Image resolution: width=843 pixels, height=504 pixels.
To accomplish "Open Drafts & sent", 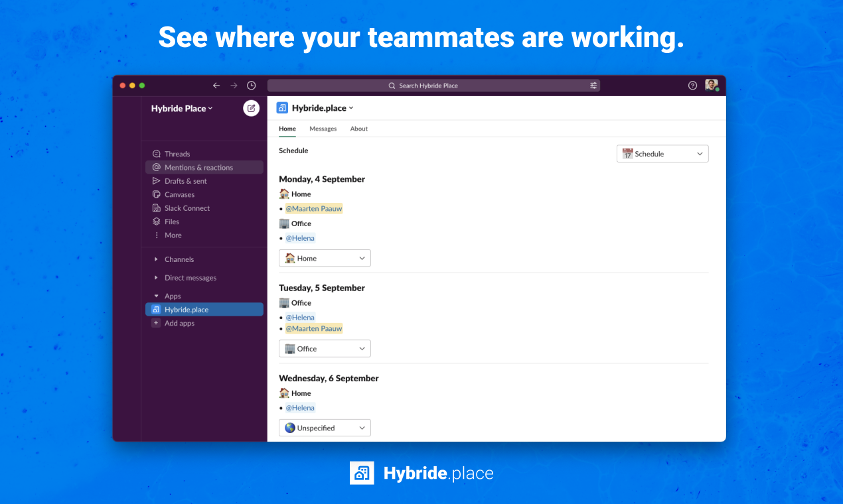I will 204,181.
